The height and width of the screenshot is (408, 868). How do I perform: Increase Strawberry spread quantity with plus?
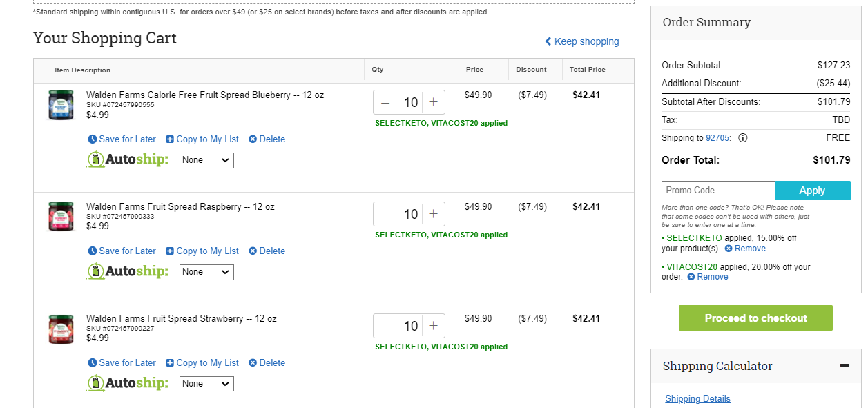click(x=433, y=326)
